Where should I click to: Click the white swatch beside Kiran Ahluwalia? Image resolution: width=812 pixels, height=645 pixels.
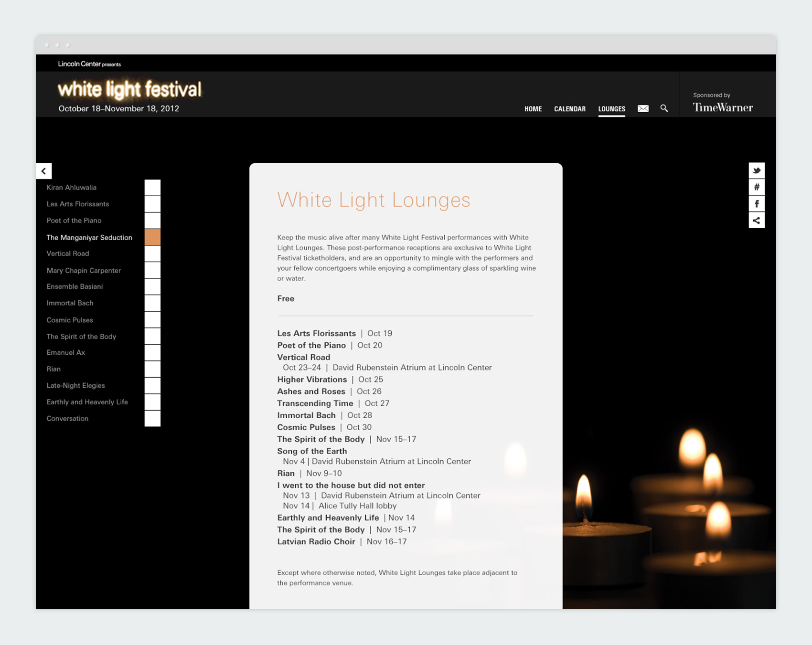(x=152, y=188)
